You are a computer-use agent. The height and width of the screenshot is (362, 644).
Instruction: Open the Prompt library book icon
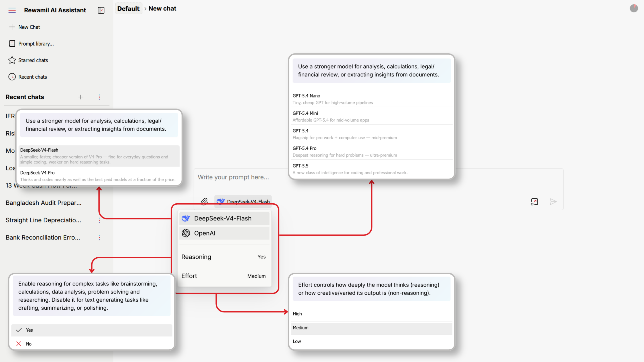click(x=12, y=44)
